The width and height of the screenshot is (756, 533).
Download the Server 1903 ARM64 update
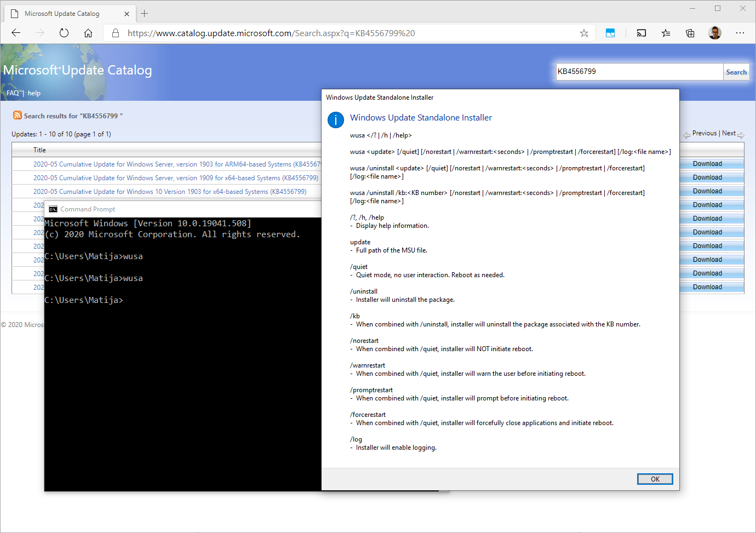707,164
